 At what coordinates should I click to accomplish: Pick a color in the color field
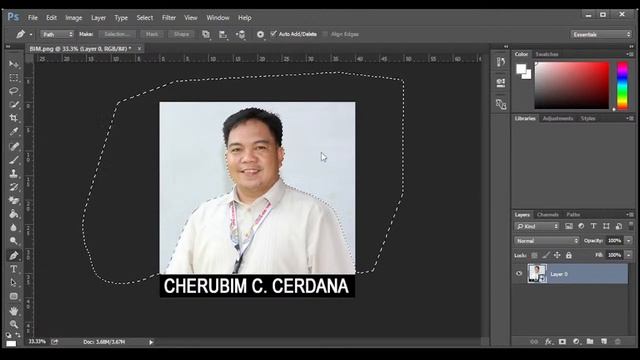(572, 85)
